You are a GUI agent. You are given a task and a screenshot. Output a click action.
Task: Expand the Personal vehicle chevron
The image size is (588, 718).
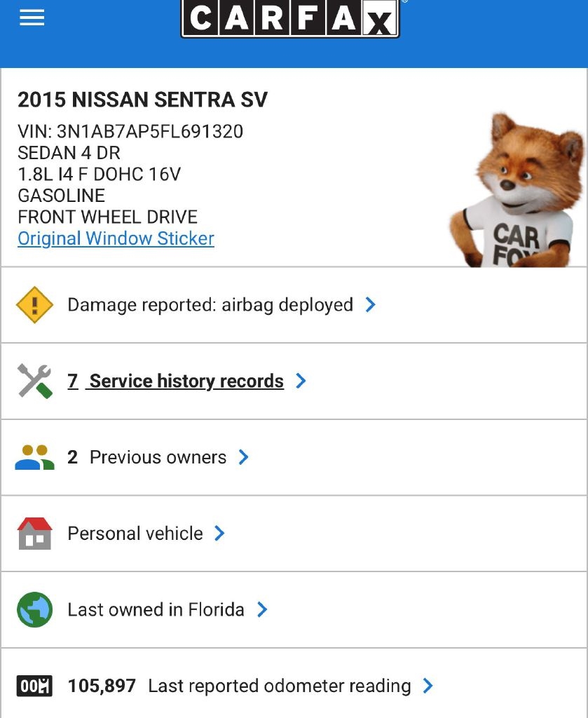point(219,534)
